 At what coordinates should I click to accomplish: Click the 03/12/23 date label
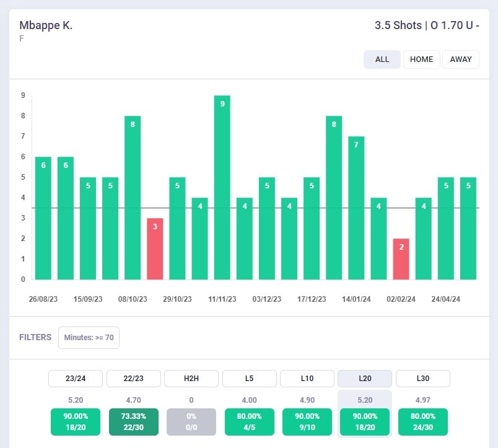pos(267,299)
